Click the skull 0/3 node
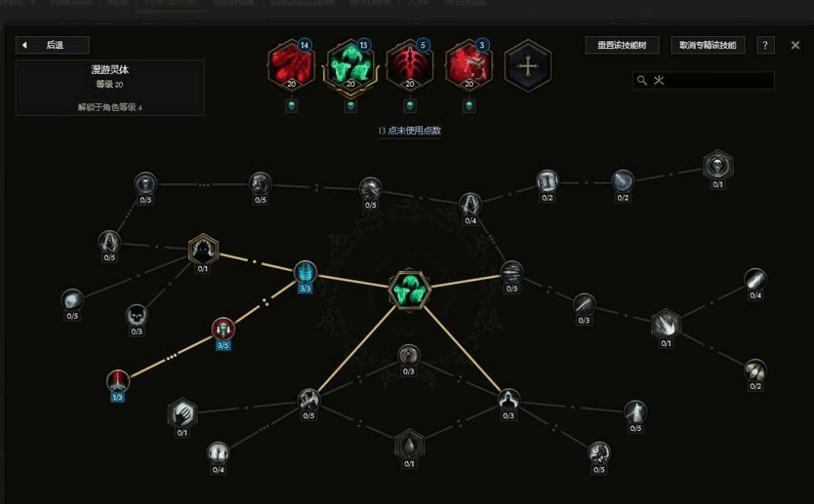This screenshot has height=504, width=814. click(x=136, y=316)
